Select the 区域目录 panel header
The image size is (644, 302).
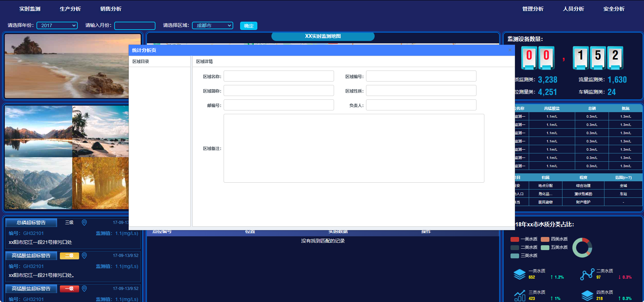(160, 62)
